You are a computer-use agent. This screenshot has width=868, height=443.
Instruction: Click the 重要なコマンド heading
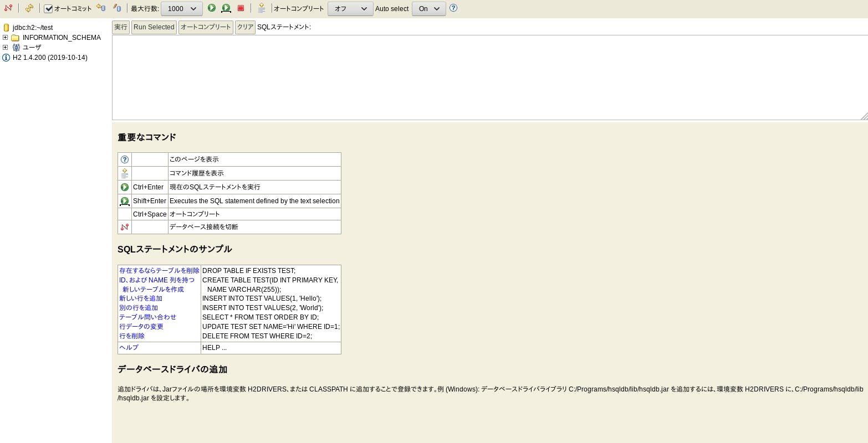pos(147,137)
